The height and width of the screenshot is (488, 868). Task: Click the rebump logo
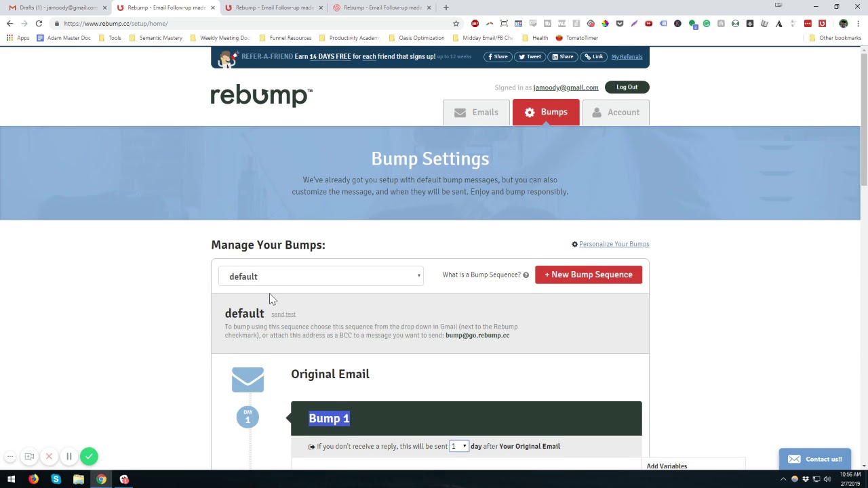pos(262,96)
